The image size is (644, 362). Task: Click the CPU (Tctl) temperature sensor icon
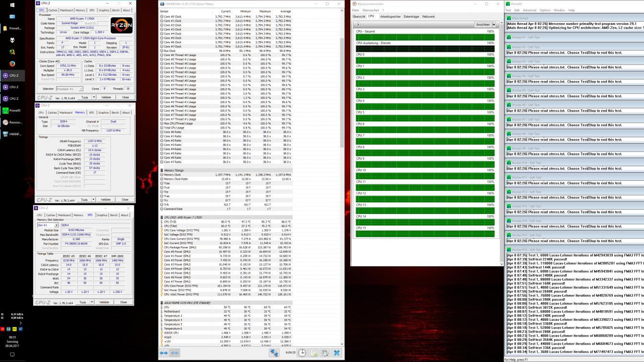pos(161,222)
